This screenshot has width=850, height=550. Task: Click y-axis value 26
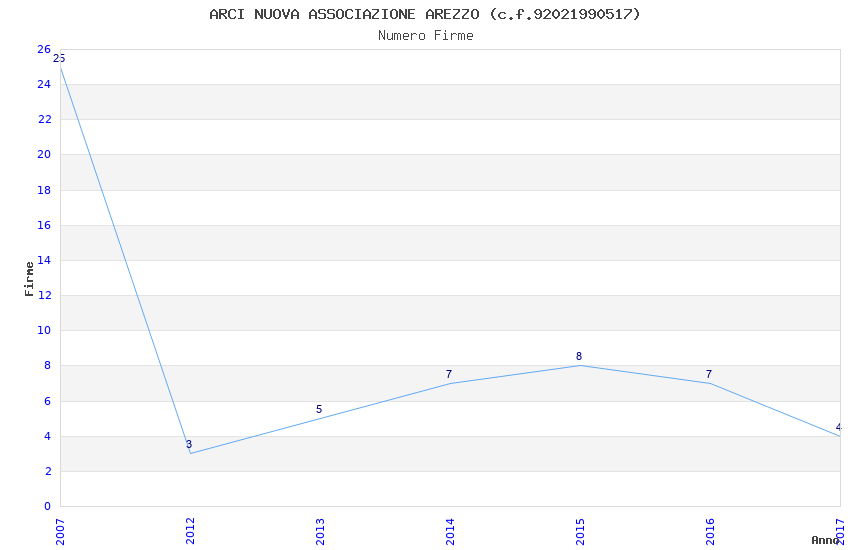coord(44,49)
